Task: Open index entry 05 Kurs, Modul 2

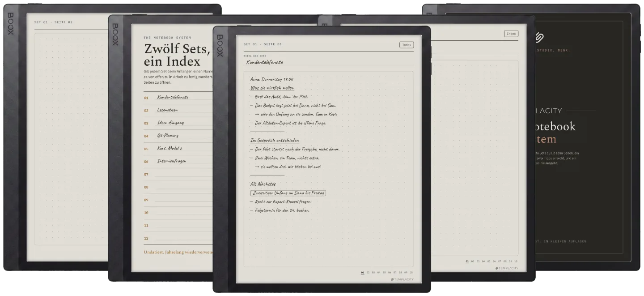Action: coord(178,148)
